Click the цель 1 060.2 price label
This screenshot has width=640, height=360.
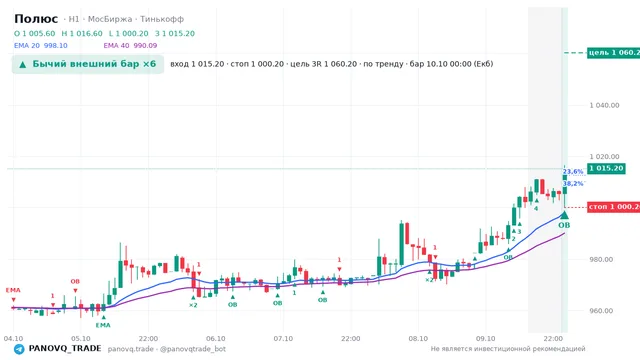tap(613, 53)
